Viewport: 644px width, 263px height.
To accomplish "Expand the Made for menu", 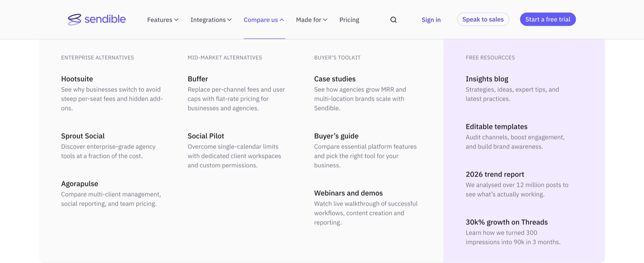I will (312, 20).
